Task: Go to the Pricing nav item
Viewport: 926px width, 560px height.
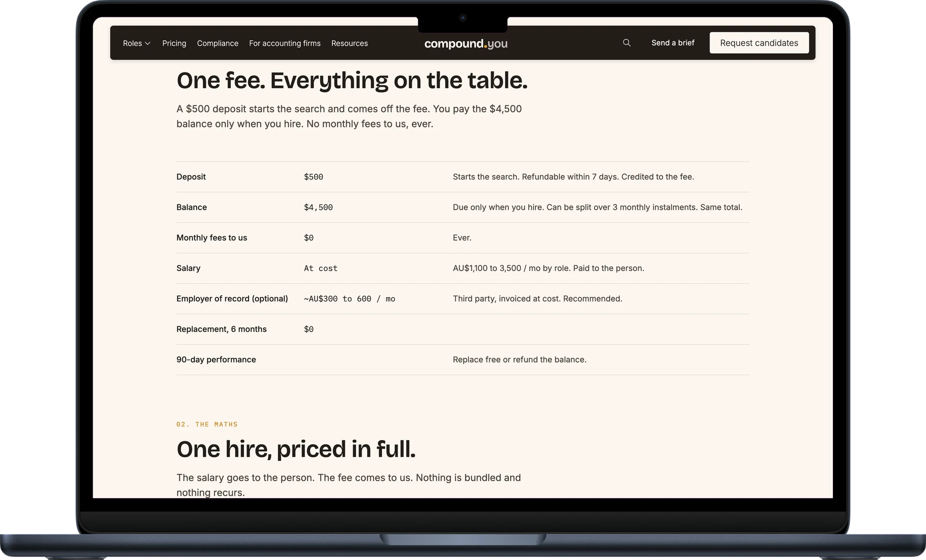Action: 174,43
